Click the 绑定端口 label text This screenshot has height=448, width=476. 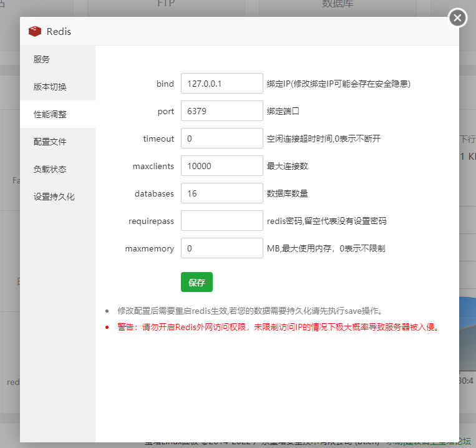pos(283,111)
